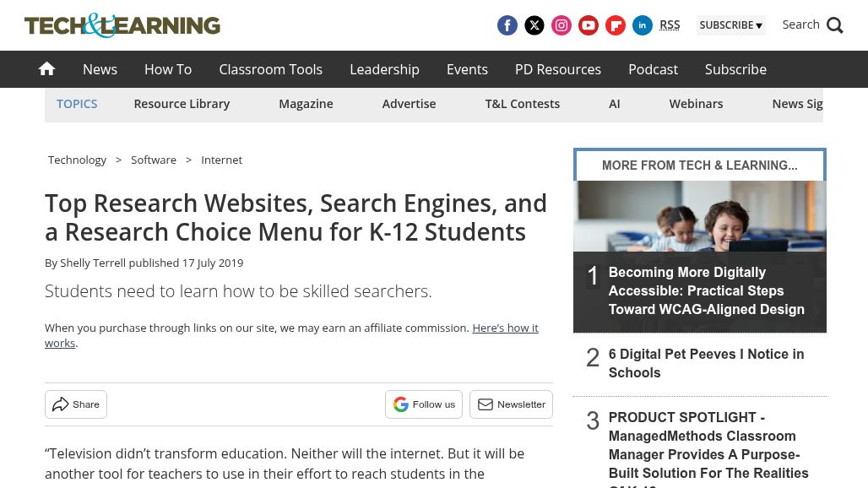Open the LinkedIn profile icon
The height and width of the screenshot is (488, 868).
click(x=643, y=25)
